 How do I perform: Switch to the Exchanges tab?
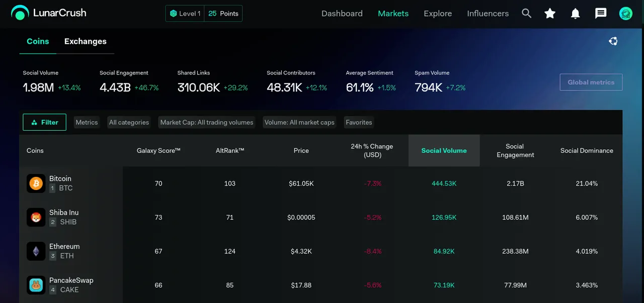[x=86, y=41]
